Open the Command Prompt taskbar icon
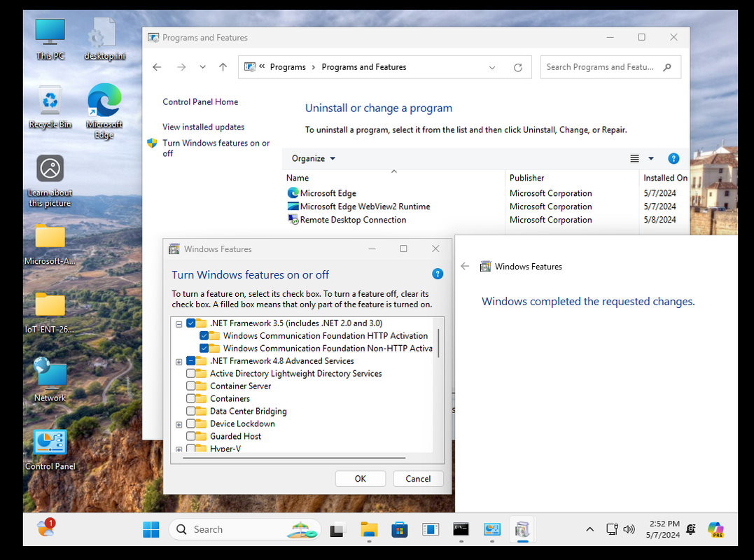The image size is (754, 560). point(461,529)
